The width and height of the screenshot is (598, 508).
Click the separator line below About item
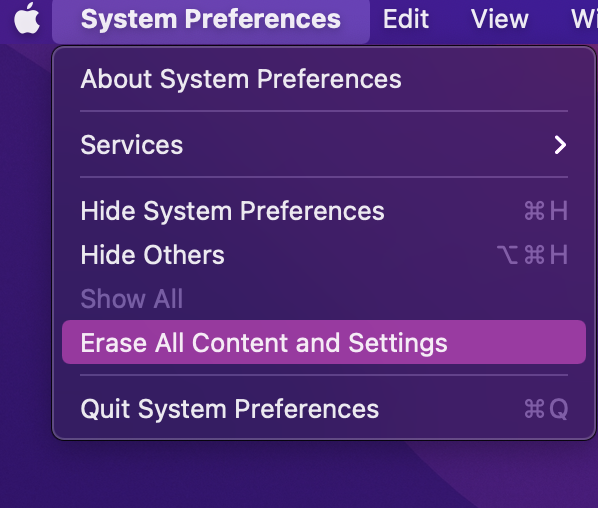tap(324, 111)
